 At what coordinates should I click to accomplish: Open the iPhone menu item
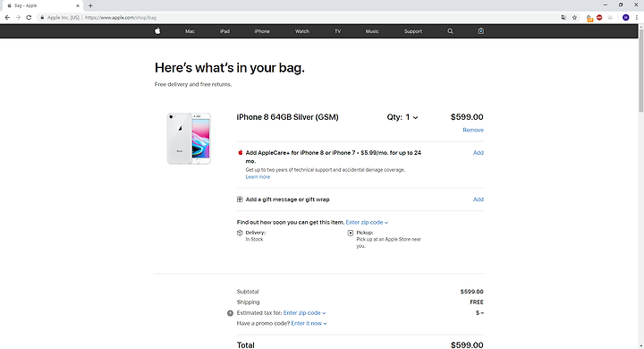262,31
